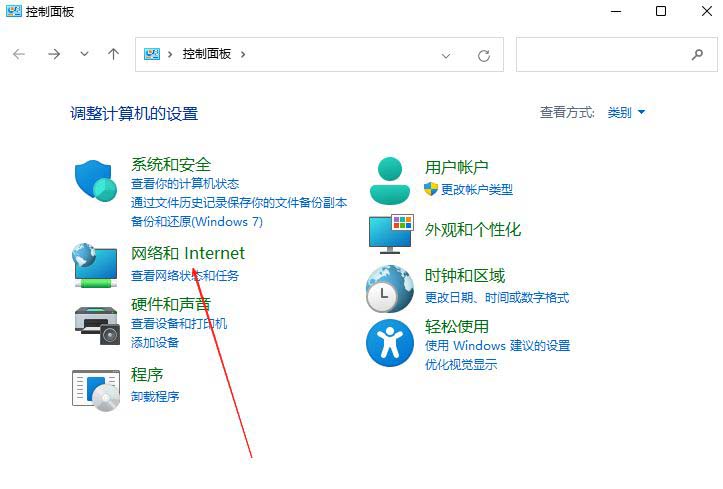This screenshot has width=723, height=489.
Task: Go up one folder level arrow
Action: (x=113, y=54)
